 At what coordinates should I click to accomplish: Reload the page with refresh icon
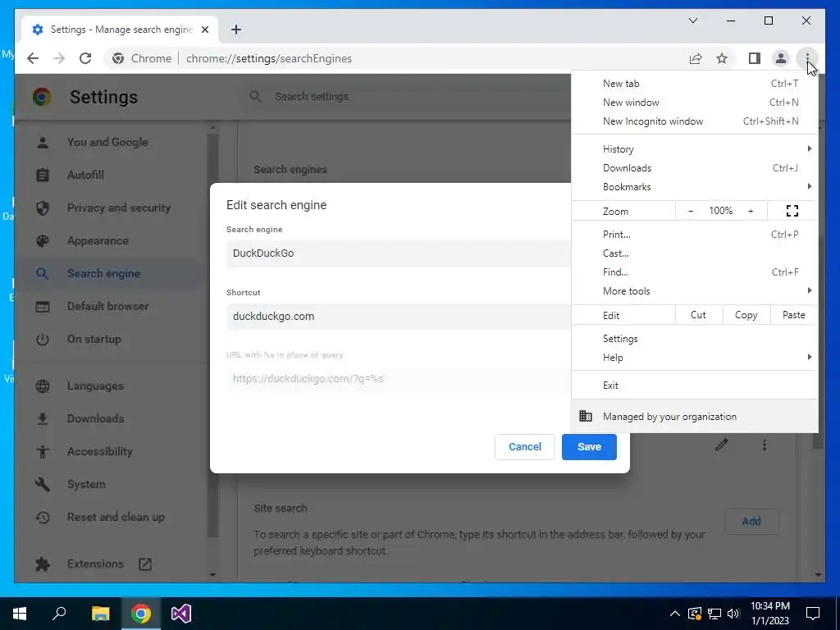coord(85,58)
